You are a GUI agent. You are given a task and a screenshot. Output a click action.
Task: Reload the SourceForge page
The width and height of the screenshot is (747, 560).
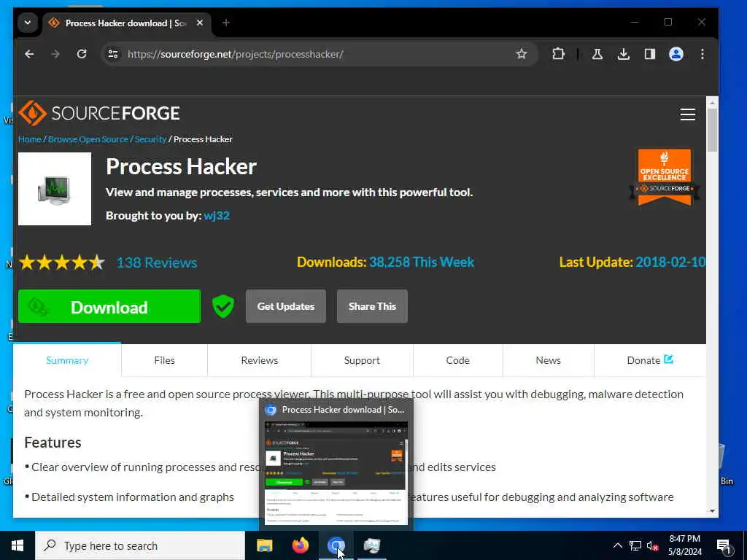click(82, 54)
